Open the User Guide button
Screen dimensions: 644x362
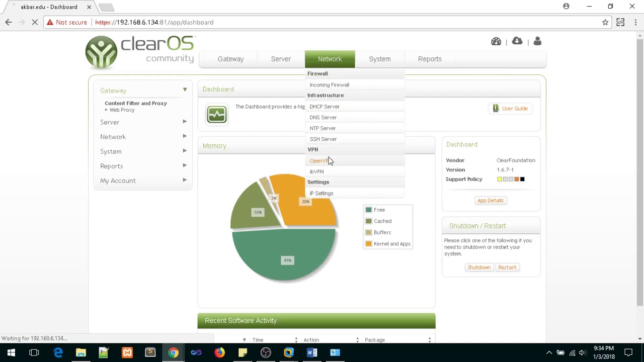click(x=510, y=109)
